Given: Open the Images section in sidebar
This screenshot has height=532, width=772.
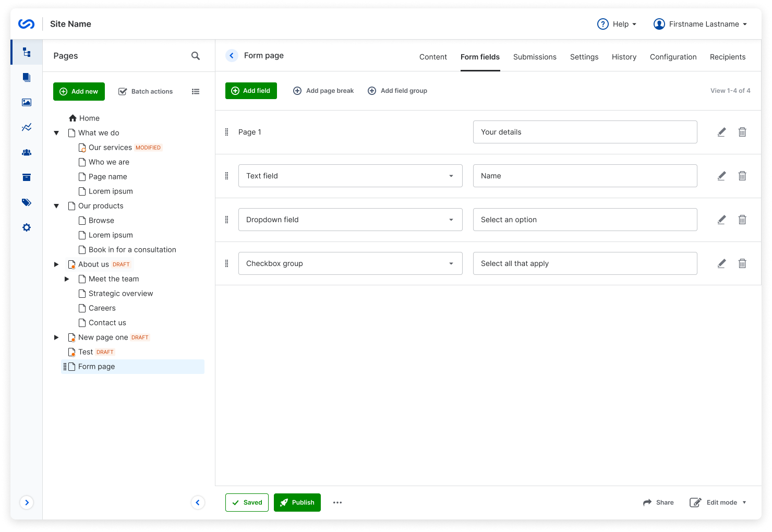Looking at the screenshot, I should [x=27, y=102].
